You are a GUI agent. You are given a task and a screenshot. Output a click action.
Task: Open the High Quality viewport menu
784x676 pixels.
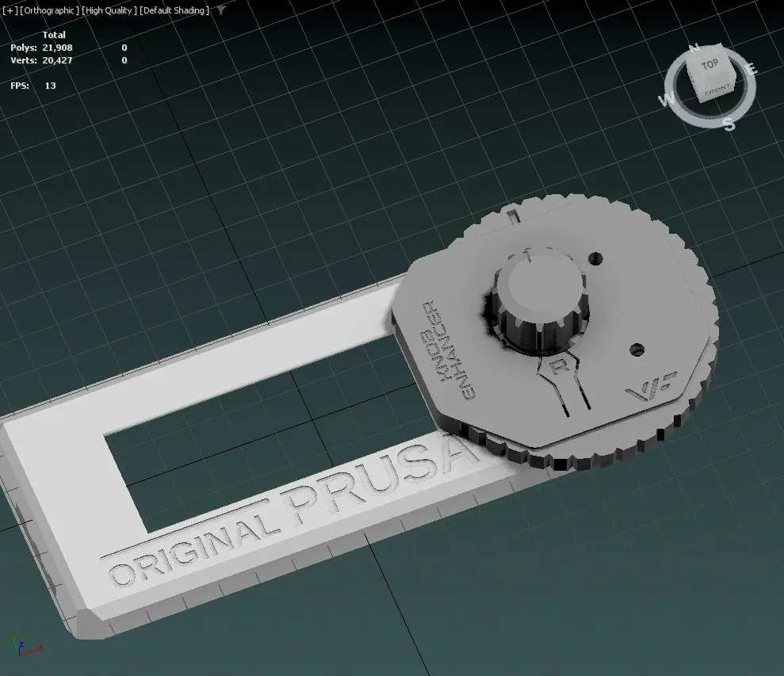(x=109, y=10)
